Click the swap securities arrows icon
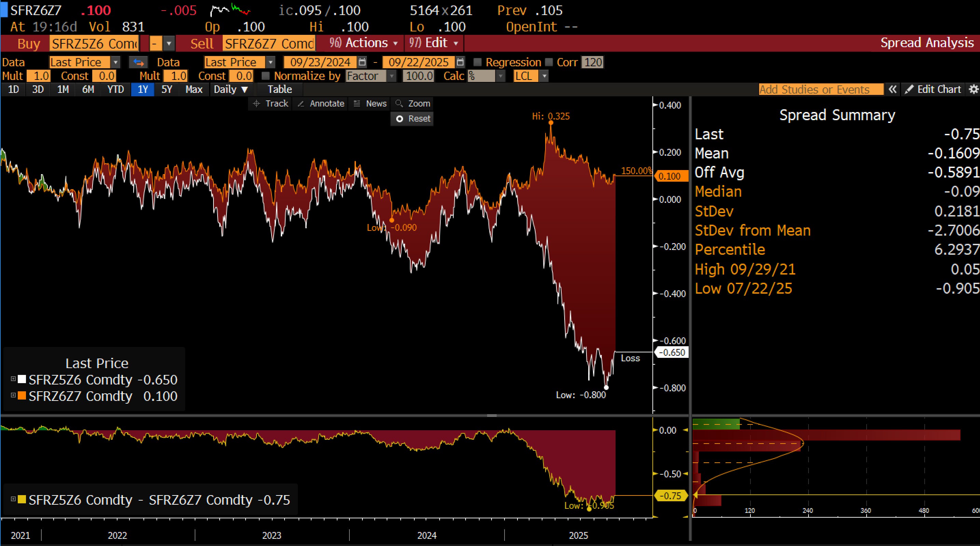The image size is (980, 546). (x=138, y=62)
